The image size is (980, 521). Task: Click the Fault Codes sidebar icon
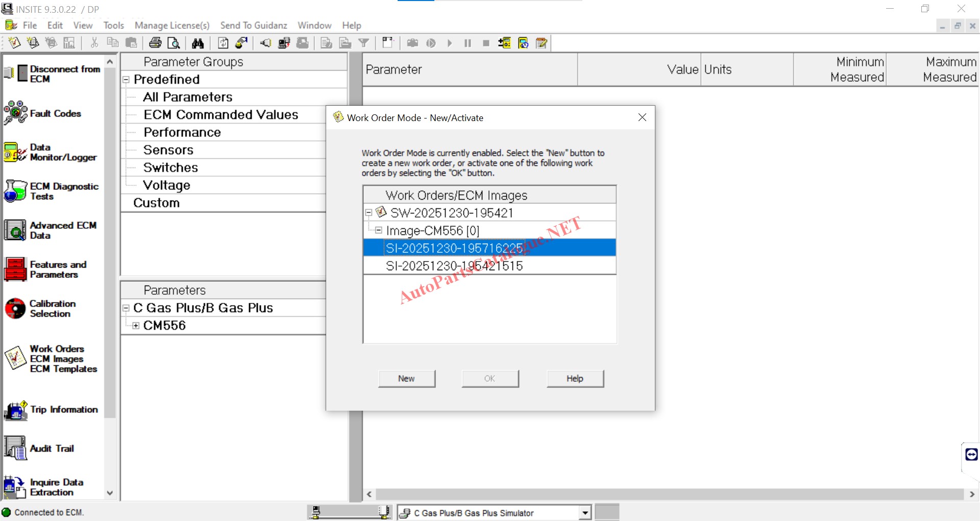tap(16, 113)
